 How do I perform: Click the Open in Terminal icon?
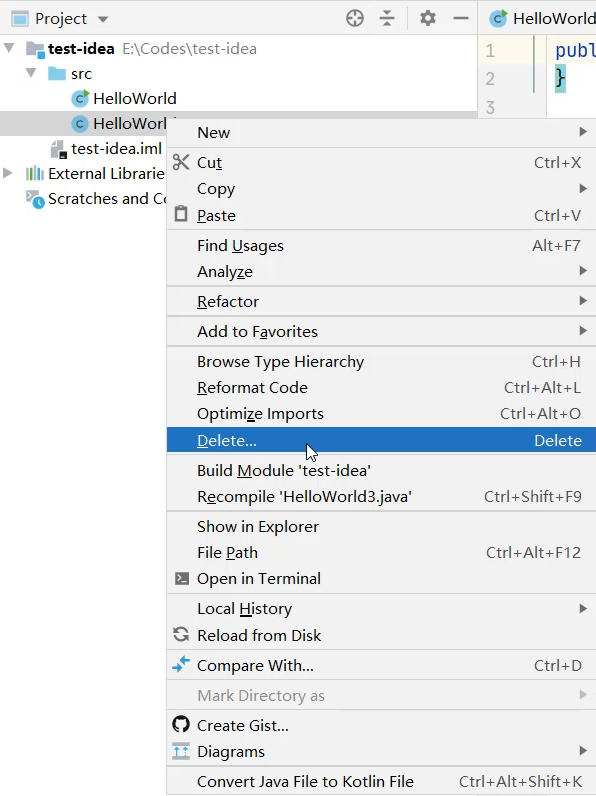point(181,578)
